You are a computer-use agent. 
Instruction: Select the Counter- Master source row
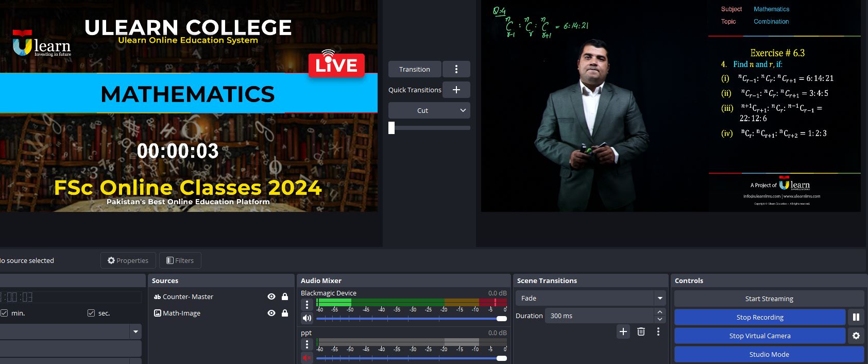point(221,297)
